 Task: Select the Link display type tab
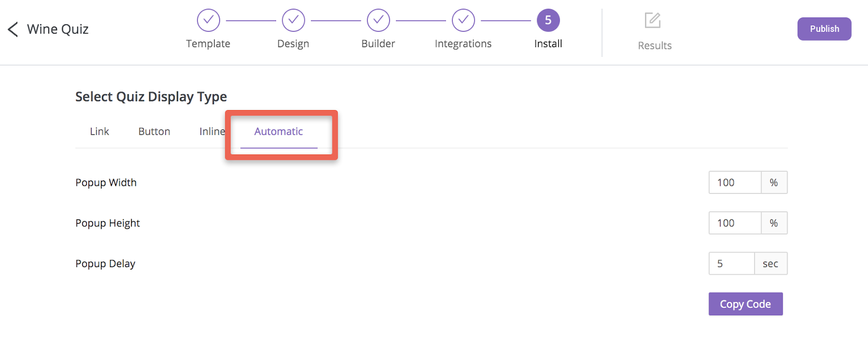click(x=99, y=132)
